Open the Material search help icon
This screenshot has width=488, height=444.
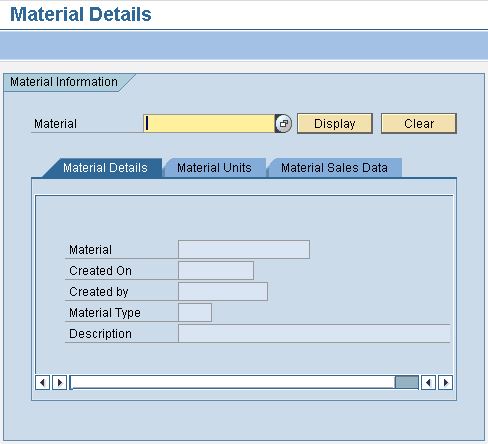click(x=283, y=124)
